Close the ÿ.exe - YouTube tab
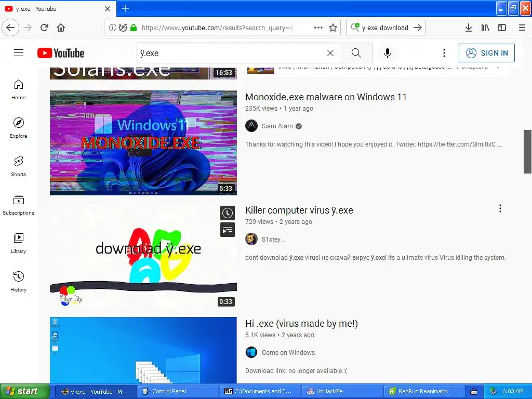532x399 pixels. [x=108, y=8]
